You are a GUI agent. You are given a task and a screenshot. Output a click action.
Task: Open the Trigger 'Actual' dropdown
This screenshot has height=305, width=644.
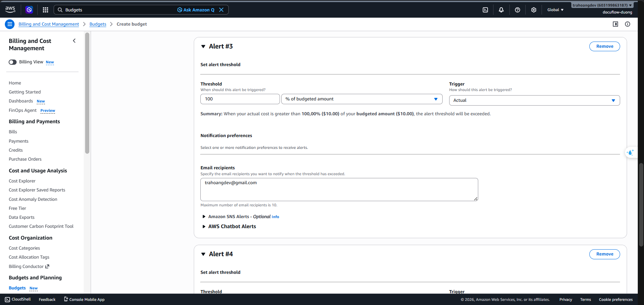534,100
